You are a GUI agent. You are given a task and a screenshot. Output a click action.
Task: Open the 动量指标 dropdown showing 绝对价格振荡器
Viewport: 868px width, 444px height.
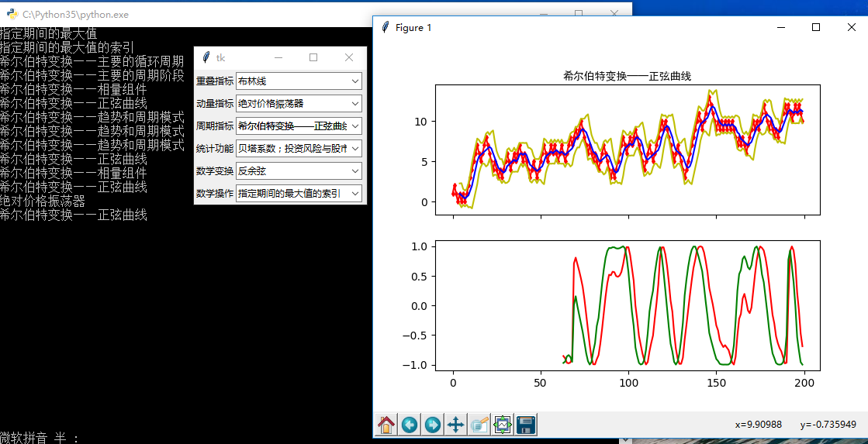(x=299, y=103)
